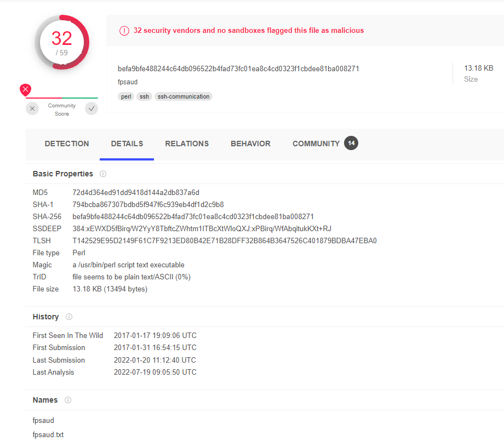Viewport: 504px width, 447px height.
Task: Collapse the History section header
Action: [45, 317]
